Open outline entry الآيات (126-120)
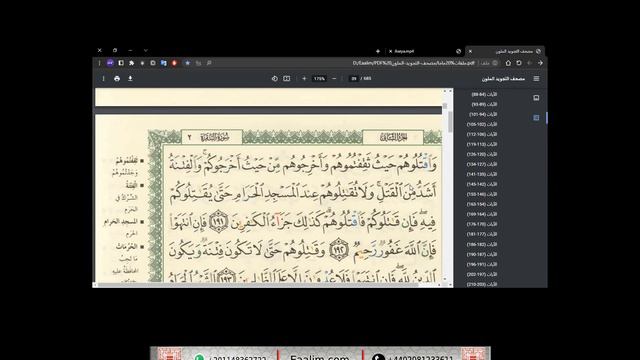The width and height of the screenshot is (640, 360). (482, 154)
